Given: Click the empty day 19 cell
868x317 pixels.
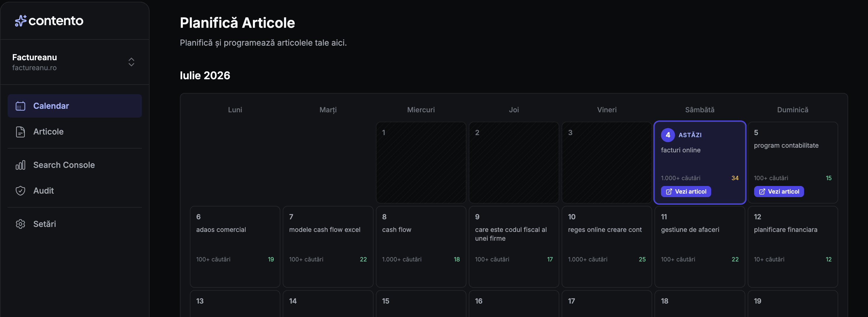Looking at the screenshot, I should pyautogui.click(x=793, y=304).
